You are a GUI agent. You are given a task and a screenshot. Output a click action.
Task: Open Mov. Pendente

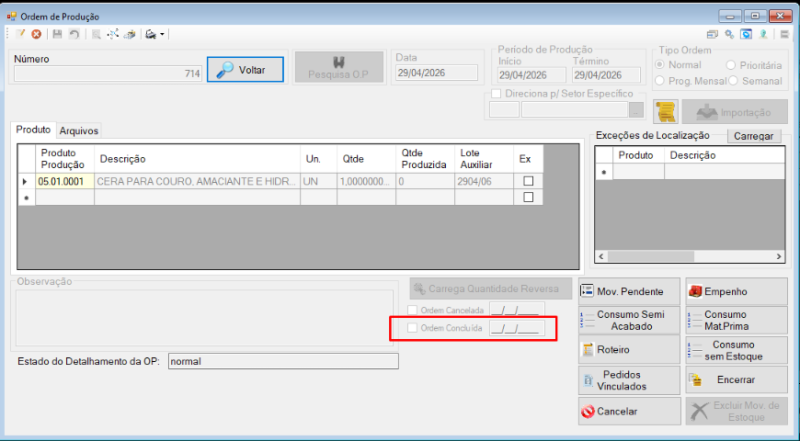pyautogui.click(x=629, y=291)
